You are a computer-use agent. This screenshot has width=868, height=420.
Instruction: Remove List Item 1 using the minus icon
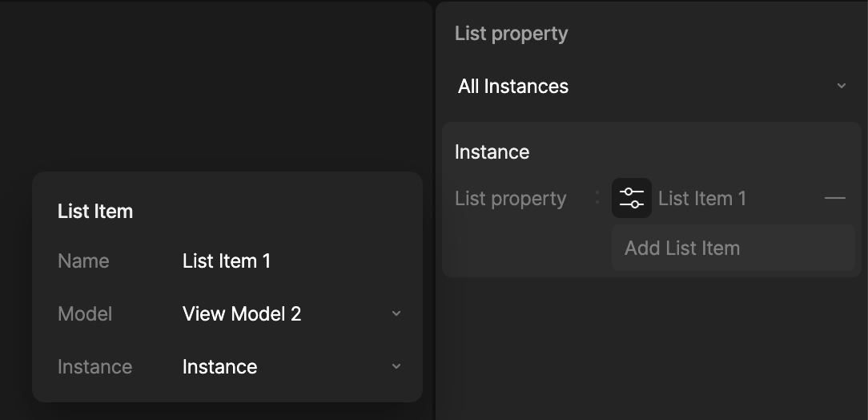(x=835, y=198)
